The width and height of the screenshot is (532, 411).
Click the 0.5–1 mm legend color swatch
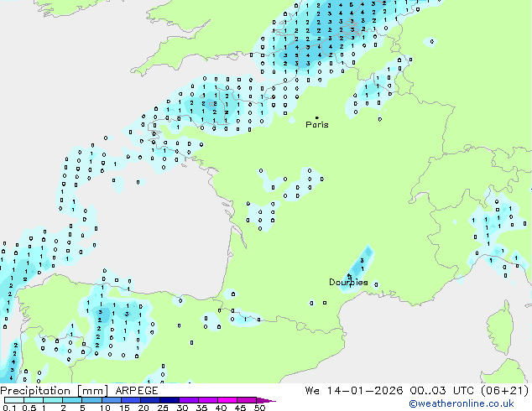34,400
